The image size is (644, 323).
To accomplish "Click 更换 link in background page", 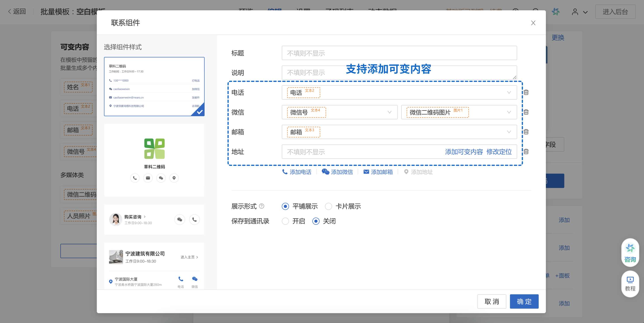I will 558,38.
